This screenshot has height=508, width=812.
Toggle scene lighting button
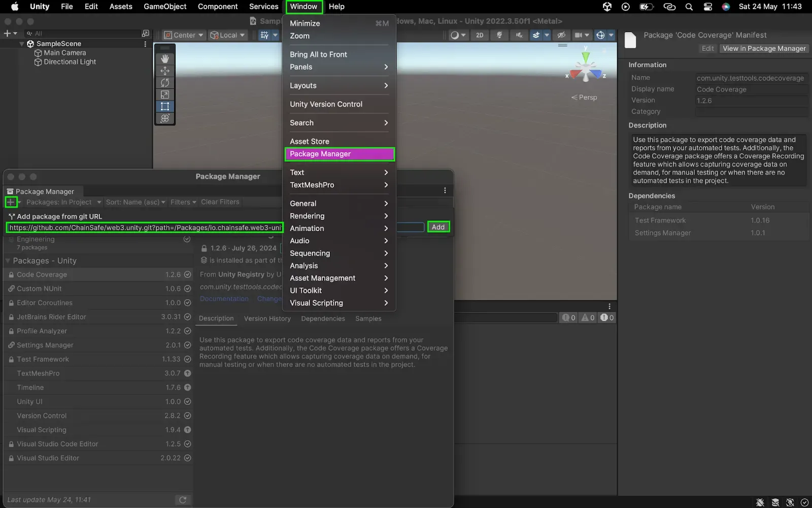point(499,35)
